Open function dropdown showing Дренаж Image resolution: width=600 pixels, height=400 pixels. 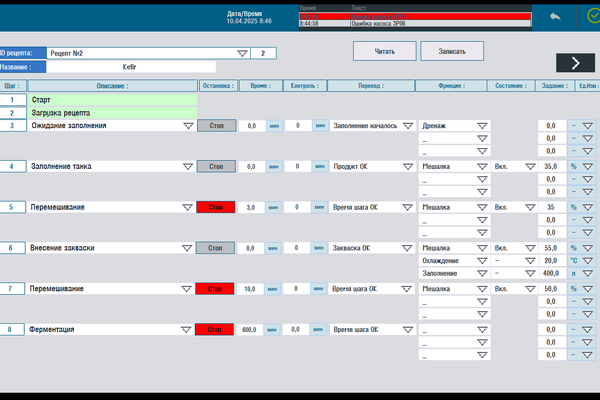pyautogui.click(x=482, y=126)
